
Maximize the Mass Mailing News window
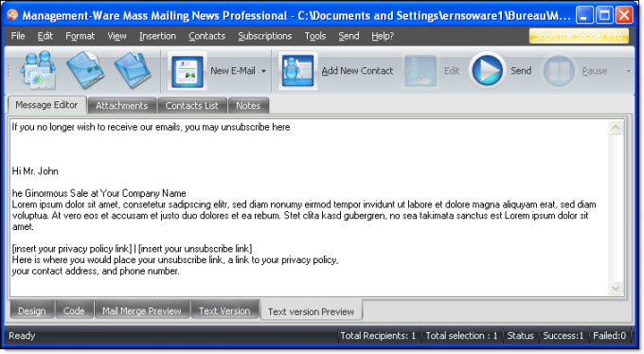604,15
